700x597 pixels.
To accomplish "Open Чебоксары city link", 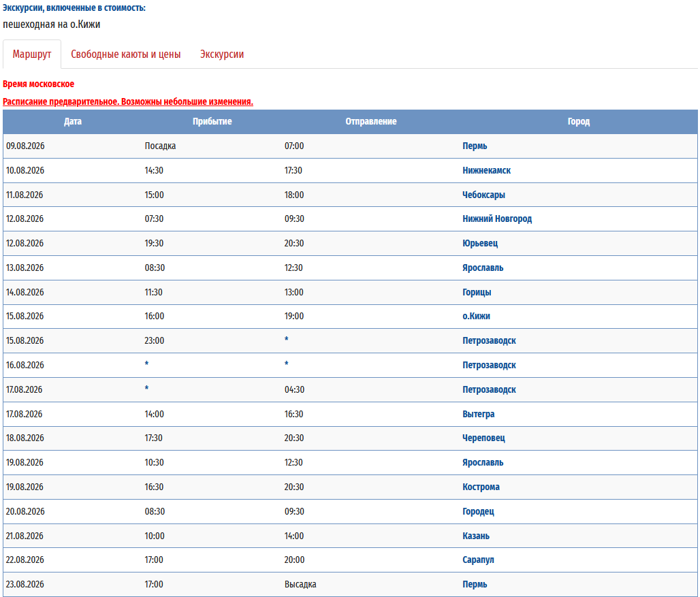I will pos(483,195).
